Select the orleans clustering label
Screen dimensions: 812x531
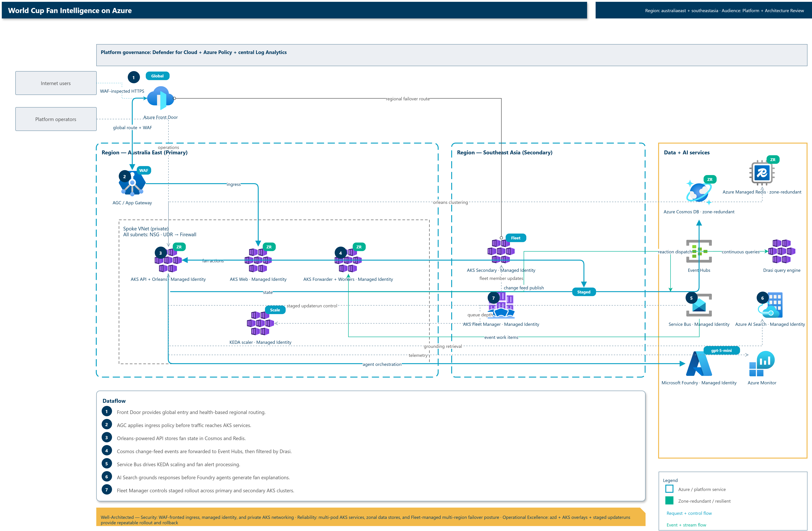[450, 202]
